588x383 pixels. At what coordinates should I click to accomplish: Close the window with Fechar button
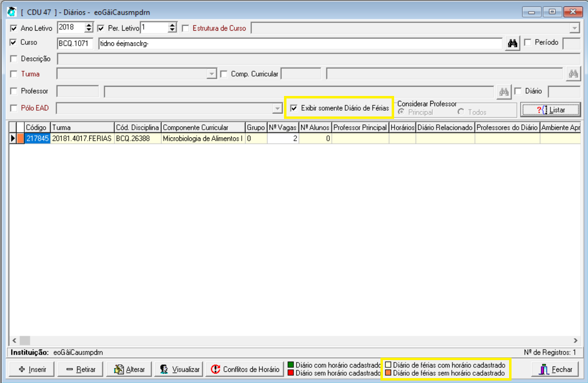[x=555, y=369]
